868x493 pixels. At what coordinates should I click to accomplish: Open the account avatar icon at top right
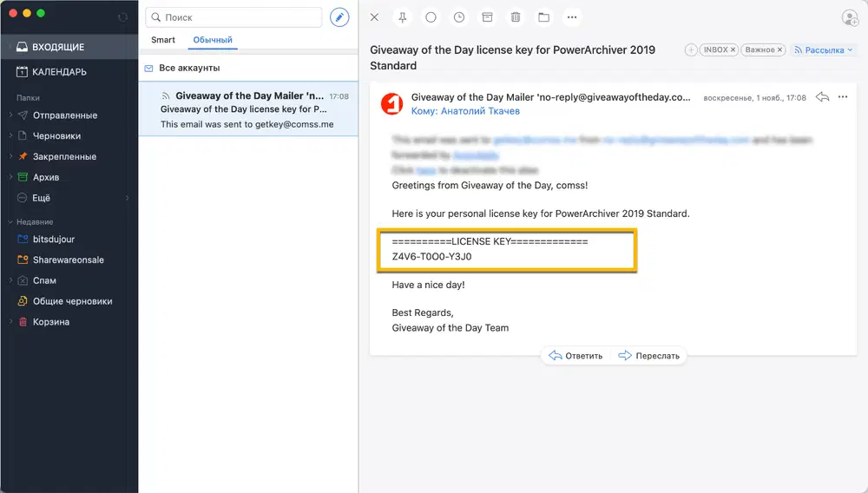(x=850, y=17)
